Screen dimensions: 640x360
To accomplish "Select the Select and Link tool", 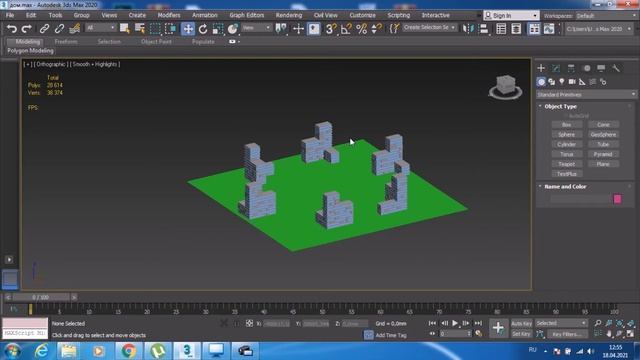I will click(x=44, y=29).
